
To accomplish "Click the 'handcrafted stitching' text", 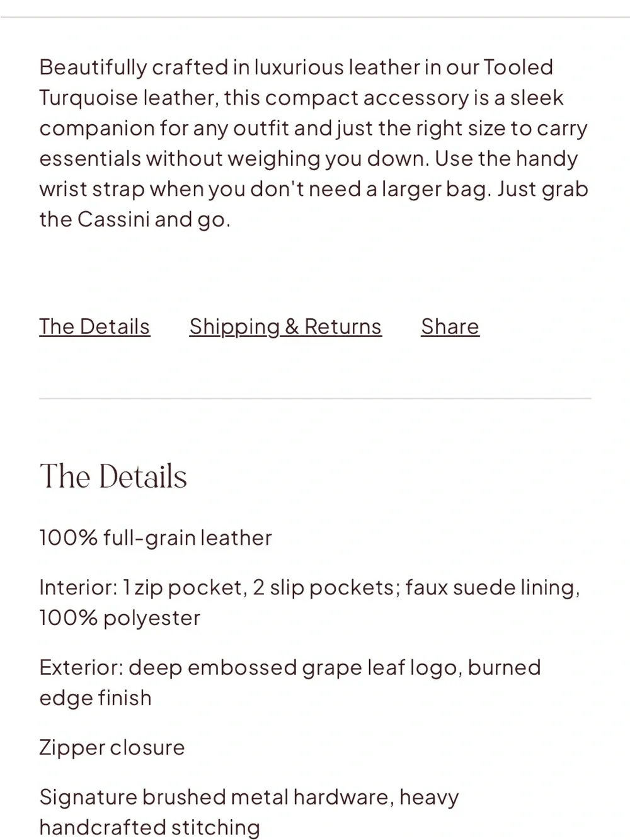I will [x=149, y=827].
